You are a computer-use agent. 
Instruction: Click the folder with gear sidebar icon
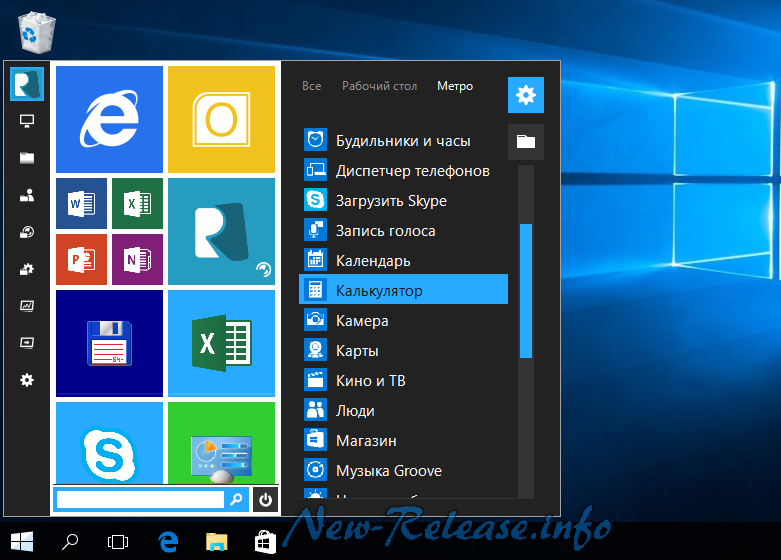pos(27,269)
